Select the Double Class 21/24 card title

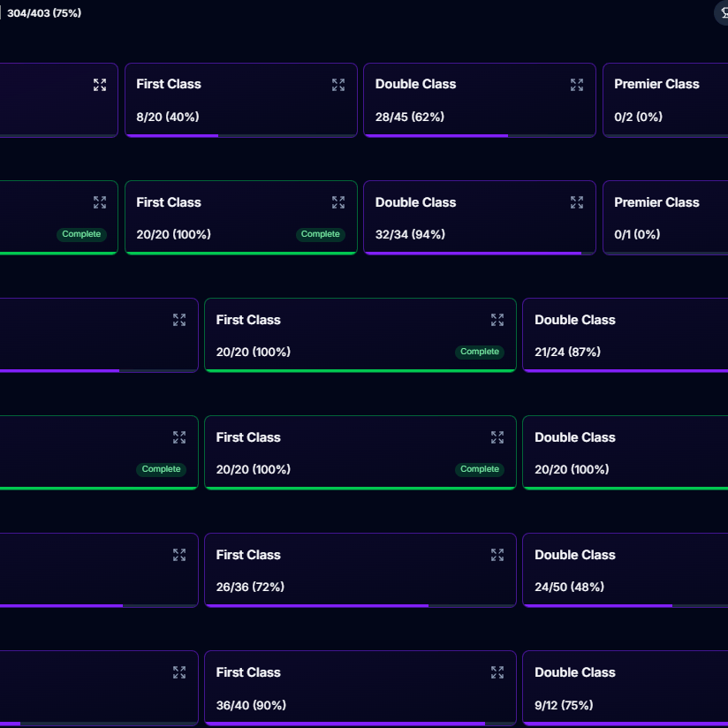tap(575, 320)
